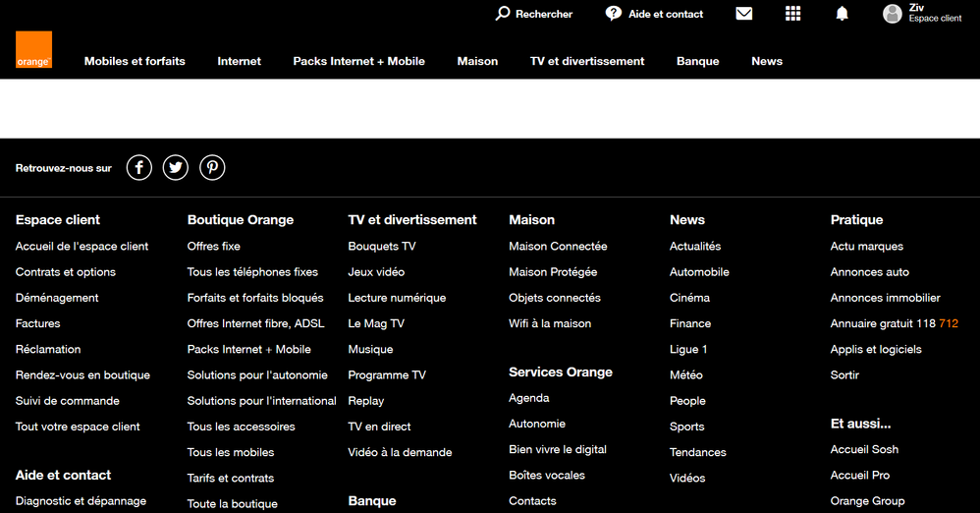Open the mail envelope icon
The image size is (980, 513).
click(x=744, y=14)
